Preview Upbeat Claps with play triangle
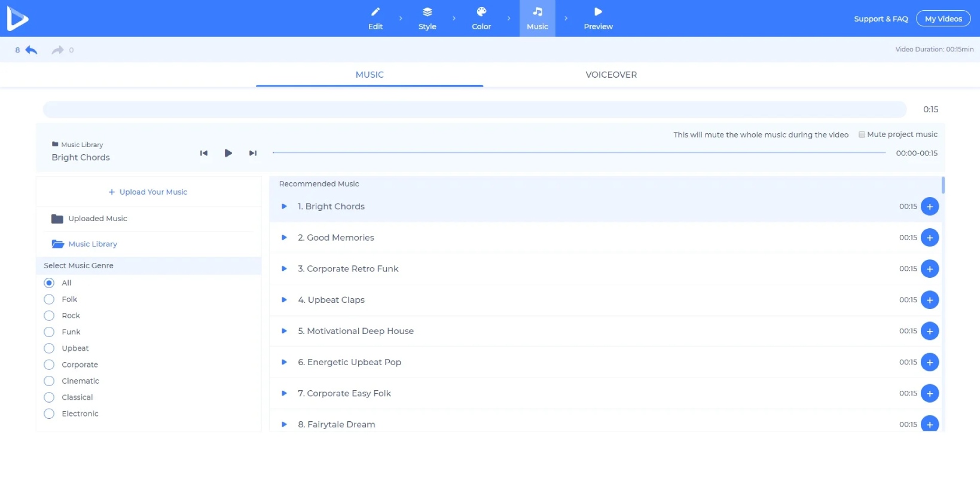 pyautogui.click(x=285, y=300)
